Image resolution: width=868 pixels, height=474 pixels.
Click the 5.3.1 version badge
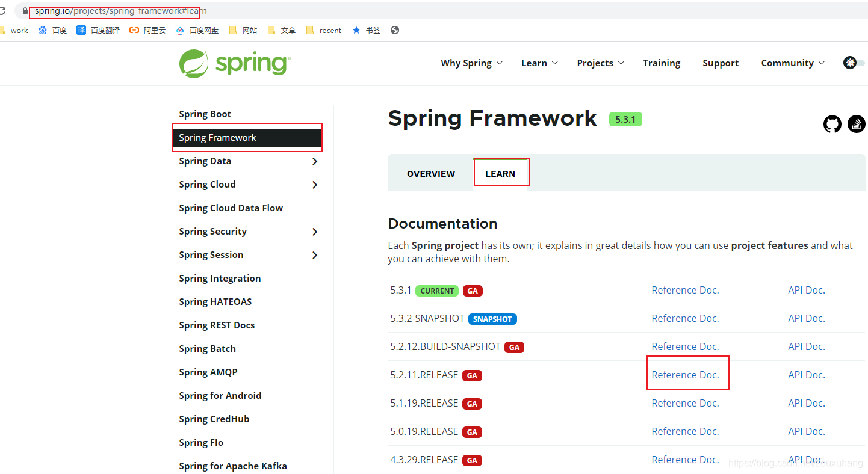[625, 119]
